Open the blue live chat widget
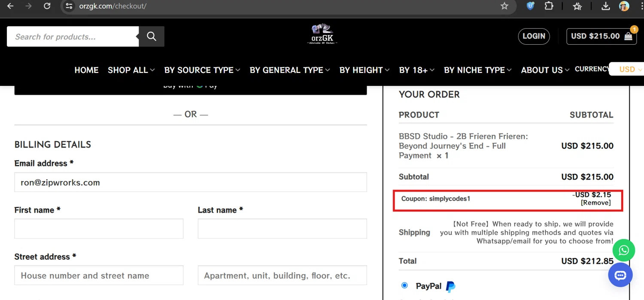This screenshot has height=300, width=644. [x=620, y=275]
